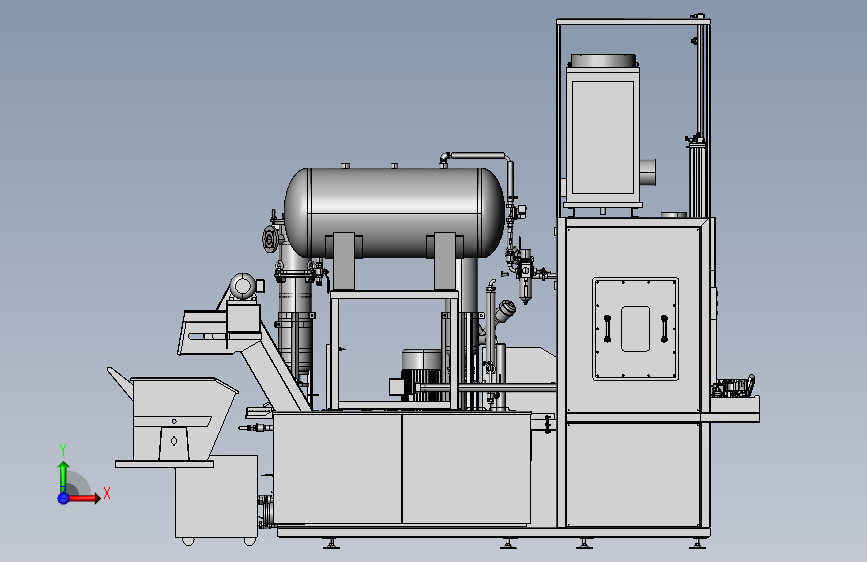
Task: Select the left panel of the base tank
Action: coord(338,469)
